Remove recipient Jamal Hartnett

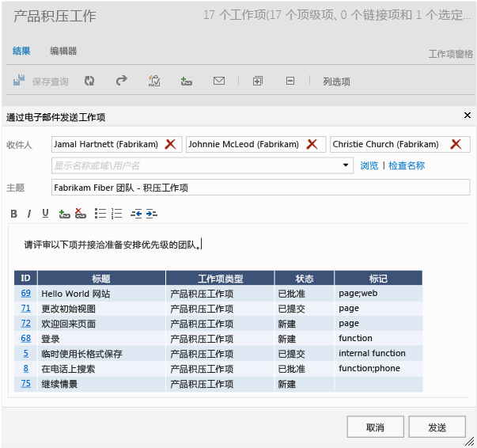coord(170,144)
